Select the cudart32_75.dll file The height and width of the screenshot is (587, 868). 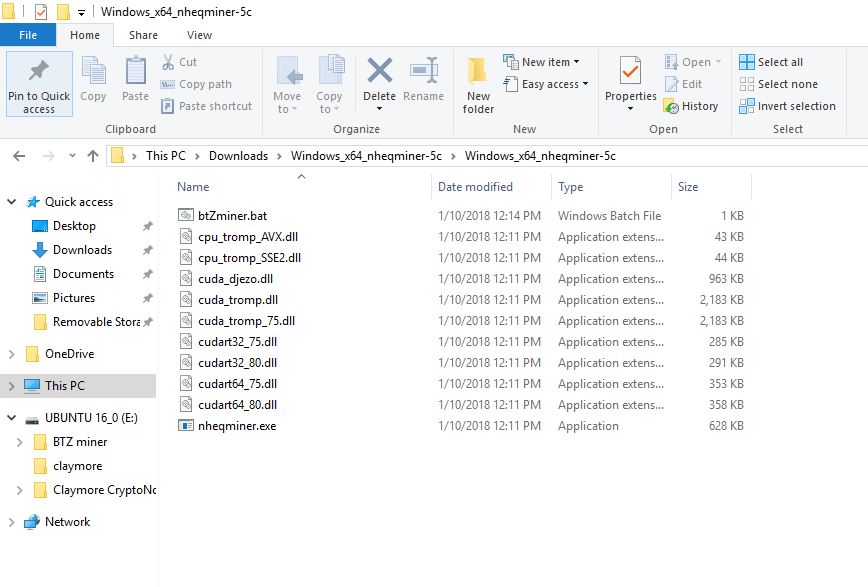point(237,342)
